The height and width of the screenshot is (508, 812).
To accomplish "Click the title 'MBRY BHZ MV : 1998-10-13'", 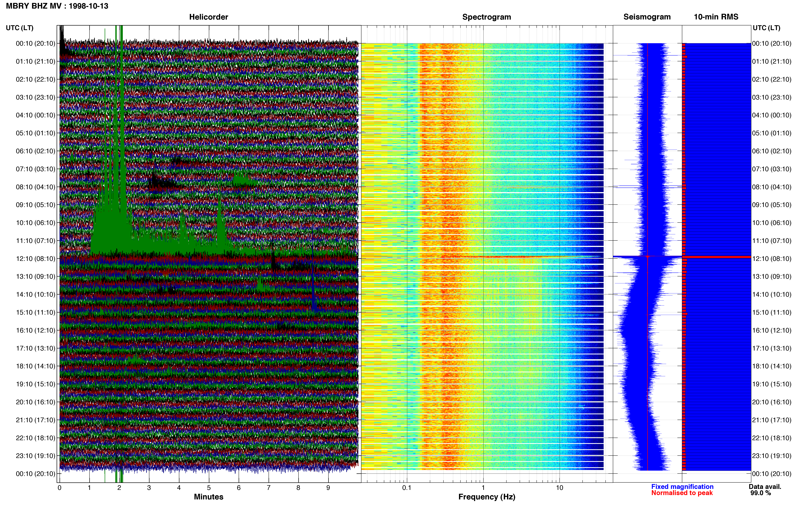I will tap(57, 6).
